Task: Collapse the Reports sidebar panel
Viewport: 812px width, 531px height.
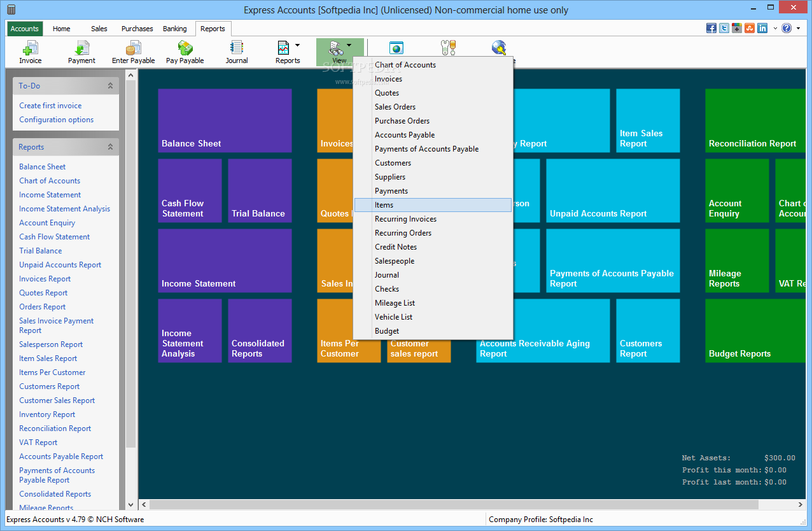Action: 110,146
